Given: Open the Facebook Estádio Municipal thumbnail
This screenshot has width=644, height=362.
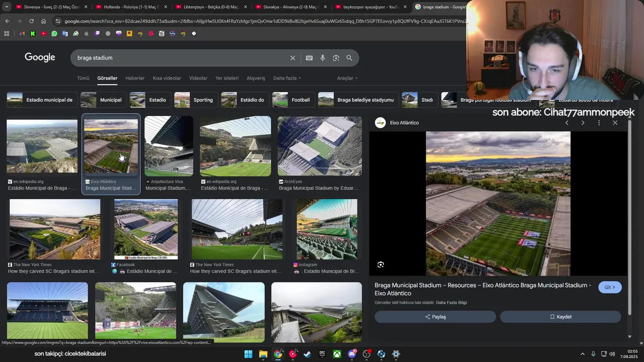Looking at the screenshot, I should (x=146, y=229).
